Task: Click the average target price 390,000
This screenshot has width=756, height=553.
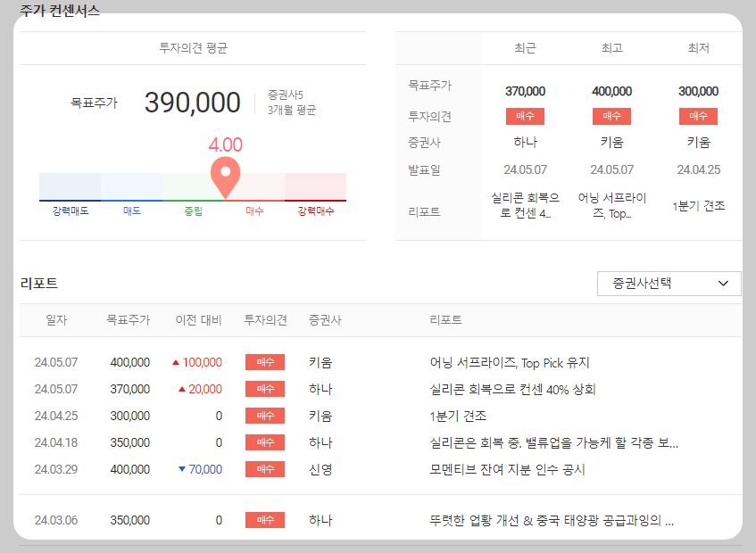Action: point(193,103)
